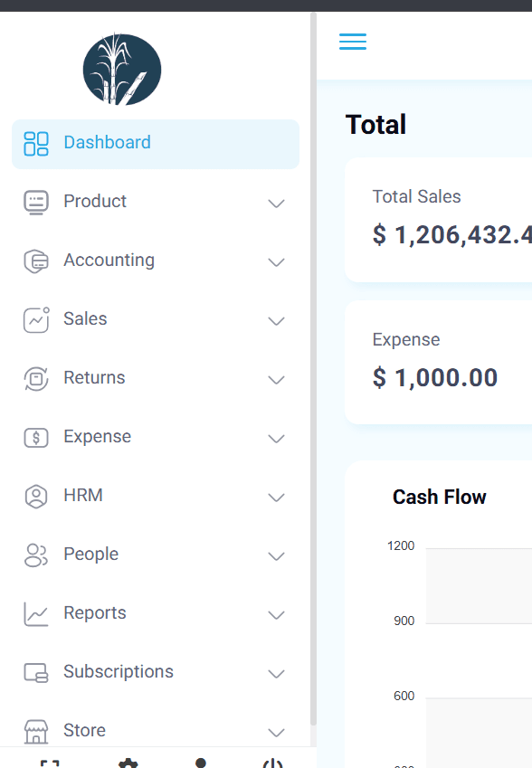532x768 pixels.
Task: Expand the Sales submenu chevron
Action: coord(276,321)
